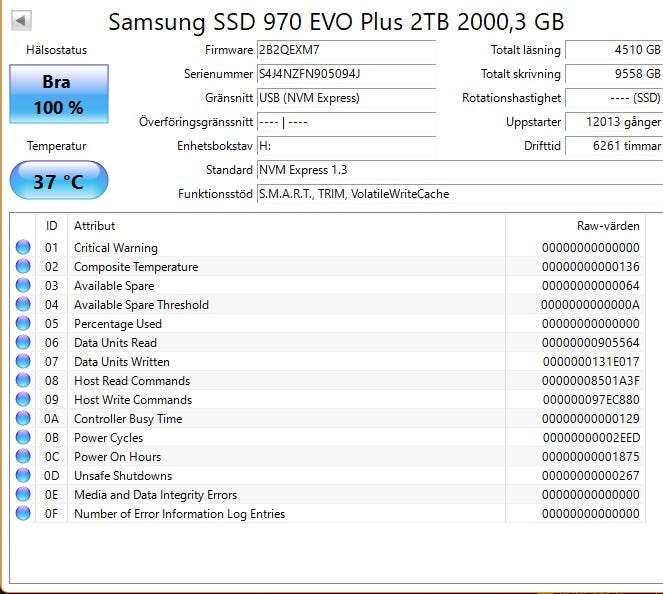Click raw value 0000000131E017
Screen dimensions: 663x594
coord(591,362)
